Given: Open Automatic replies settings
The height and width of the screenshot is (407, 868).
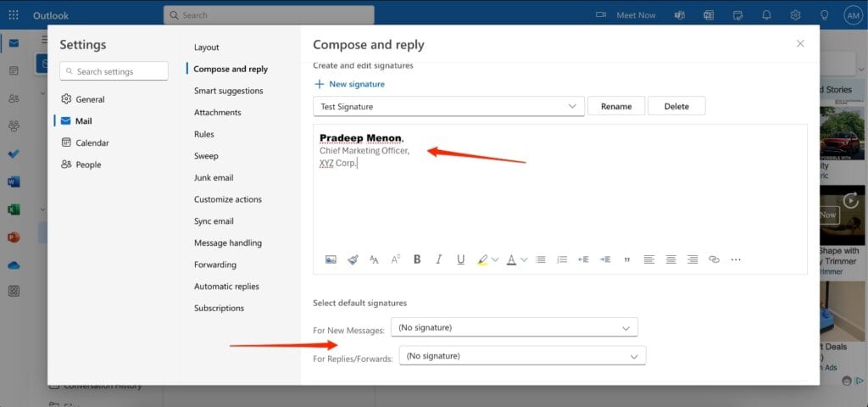Looking at the screenshot, I should [226, 287].
